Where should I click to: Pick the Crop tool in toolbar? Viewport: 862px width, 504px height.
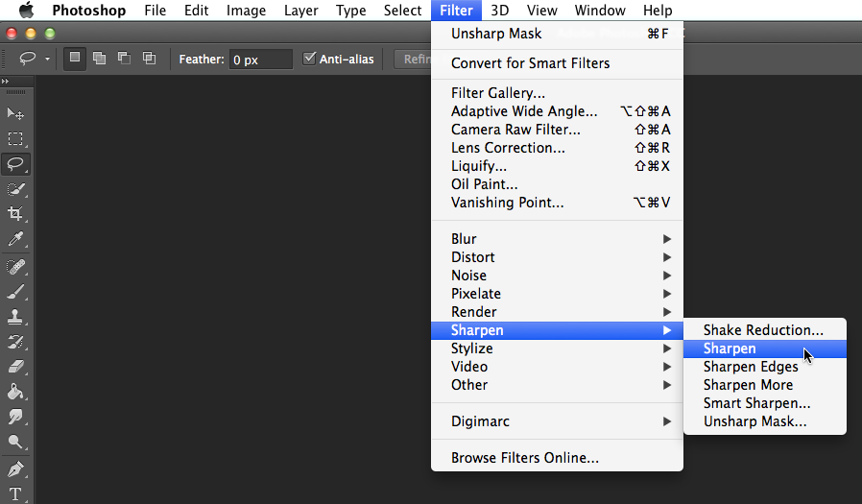[x=15, y=214]
